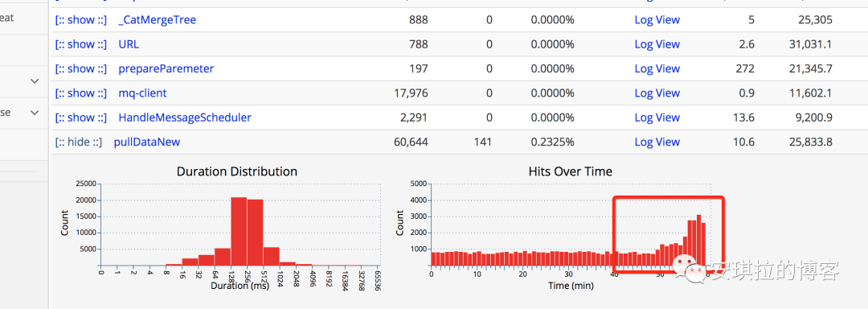Toggle show for the URL row
The height and width of the screenshot is (309, 868).
point(81,44)
